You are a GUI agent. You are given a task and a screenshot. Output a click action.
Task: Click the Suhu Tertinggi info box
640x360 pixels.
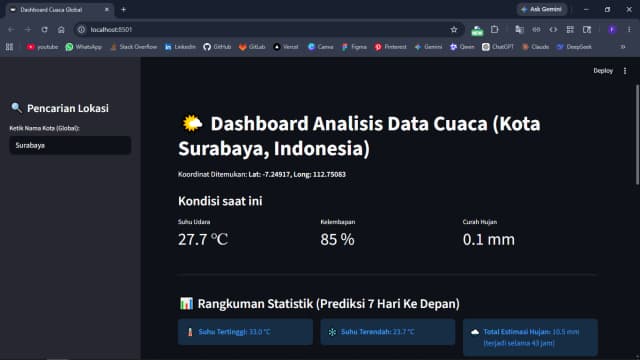point(245,332)
